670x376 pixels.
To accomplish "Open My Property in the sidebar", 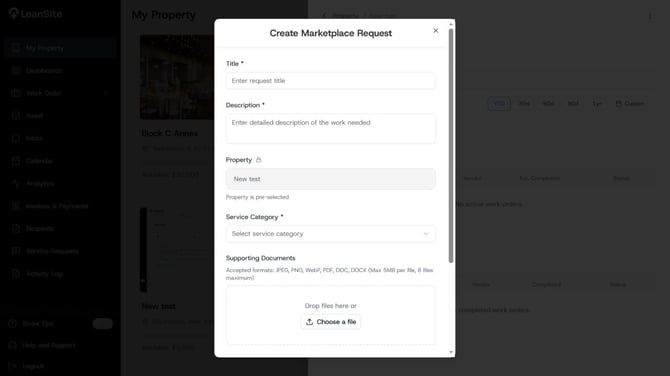I will pos(60,48).
